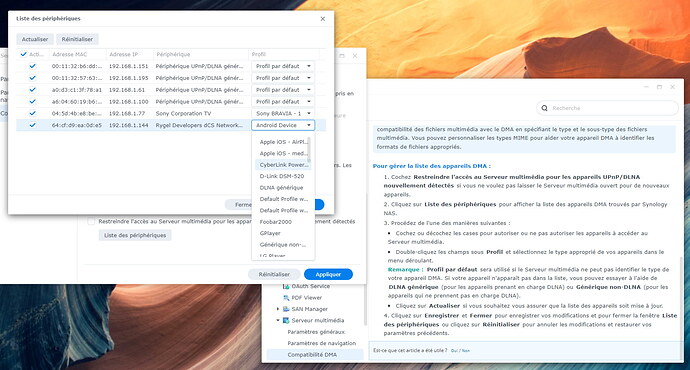Image resolution: width=690 pixels, height=370 pixels.
Task: Close the help window
Action: point(672,87)
